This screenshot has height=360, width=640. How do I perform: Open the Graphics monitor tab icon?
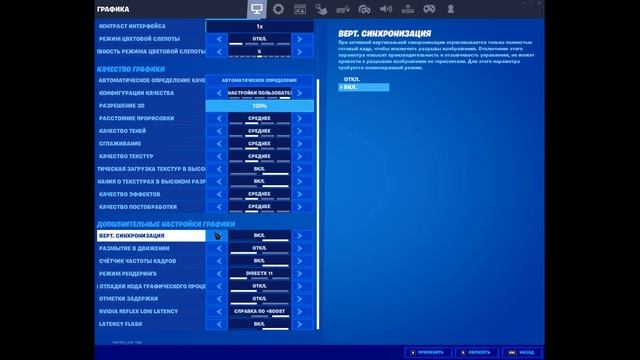point(257,9)
